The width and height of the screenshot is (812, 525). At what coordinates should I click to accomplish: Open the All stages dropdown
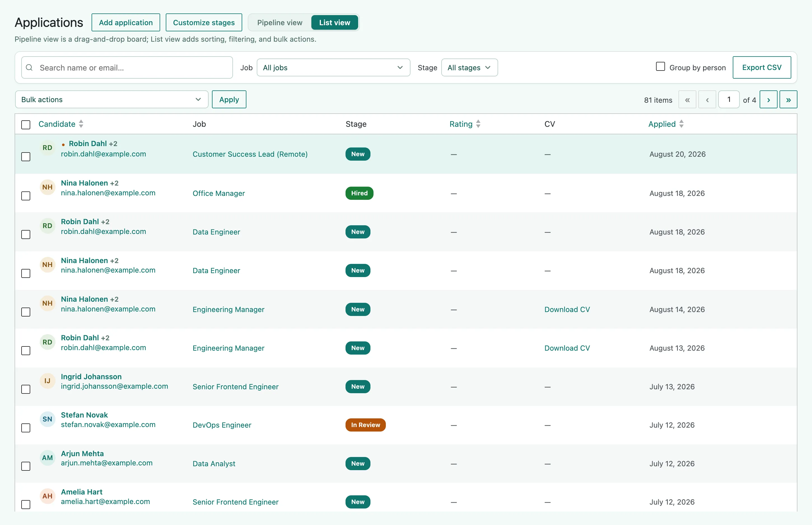(x=469, y=67)
